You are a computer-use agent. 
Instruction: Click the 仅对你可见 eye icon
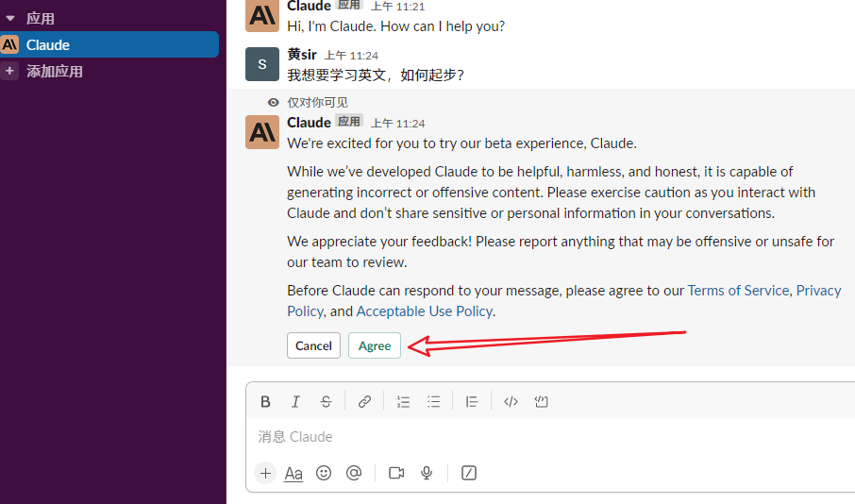coord(273,102)
